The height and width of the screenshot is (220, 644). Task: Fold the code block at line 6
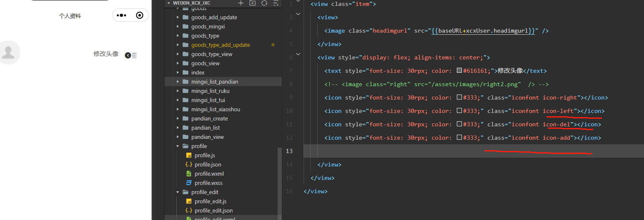tap(298, 54)
